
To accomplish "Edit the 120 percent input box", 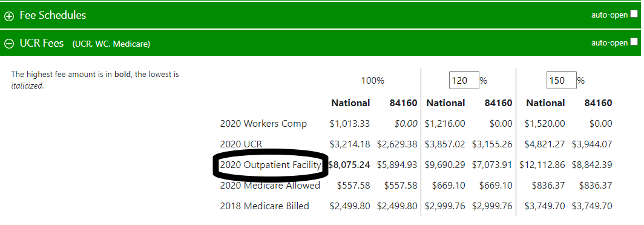I will tap(464, 80).
